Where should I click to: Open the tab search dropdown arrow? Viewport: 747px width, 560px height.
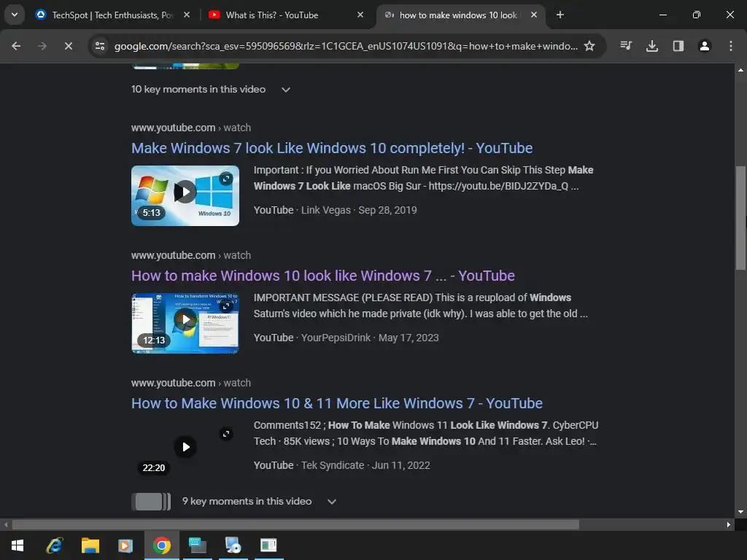tap(15, 15)
